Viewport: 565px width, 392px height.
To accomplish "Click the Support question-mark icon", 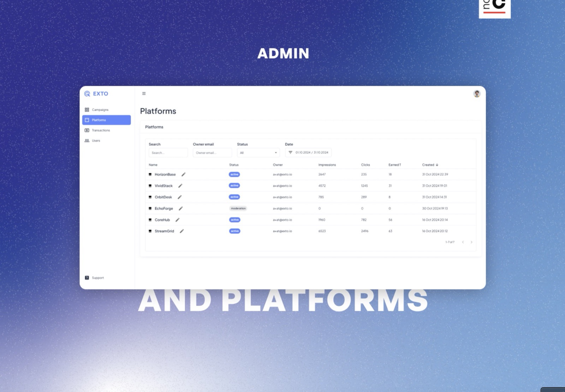I will coord(87,278).
